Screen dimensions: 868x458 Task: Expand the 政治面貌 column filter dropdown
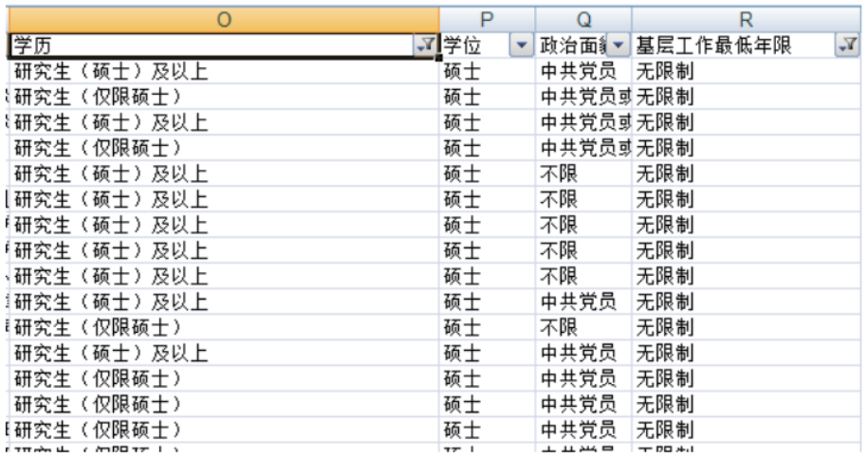click(x=619, y=45)
